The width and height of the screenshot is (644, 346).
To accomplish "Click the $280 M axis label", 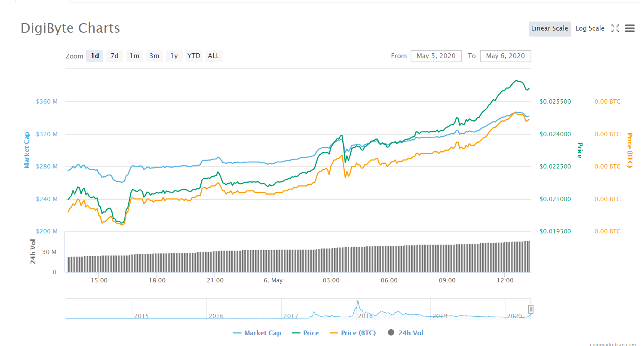I will coord(47,166).
